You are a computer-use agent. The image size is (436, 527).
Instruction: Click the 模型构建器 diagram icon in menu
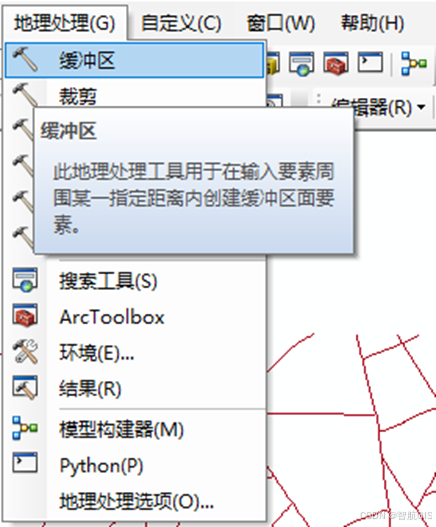[25, 428]
